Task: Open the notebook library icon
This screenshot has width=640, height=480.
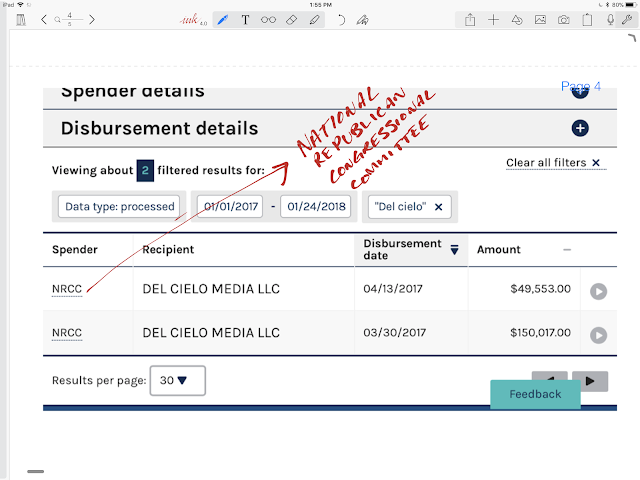Action: click(x=21, y=20)
